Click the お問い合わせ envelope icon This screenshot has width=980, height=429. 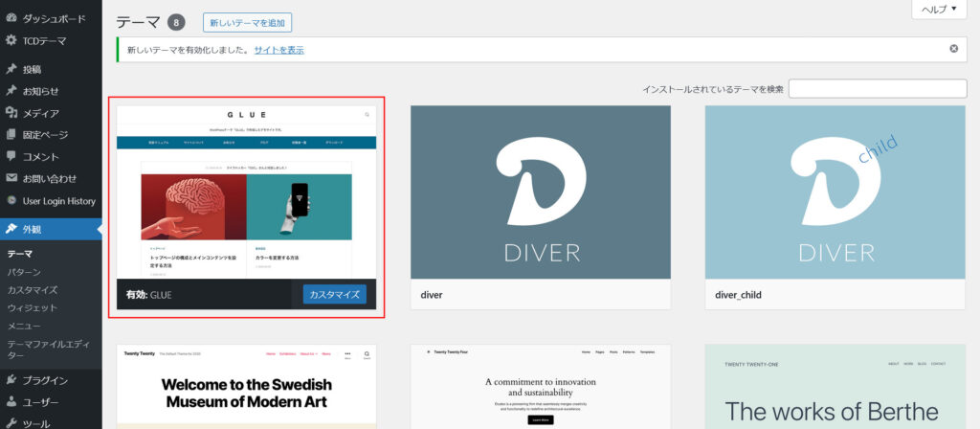11,178
